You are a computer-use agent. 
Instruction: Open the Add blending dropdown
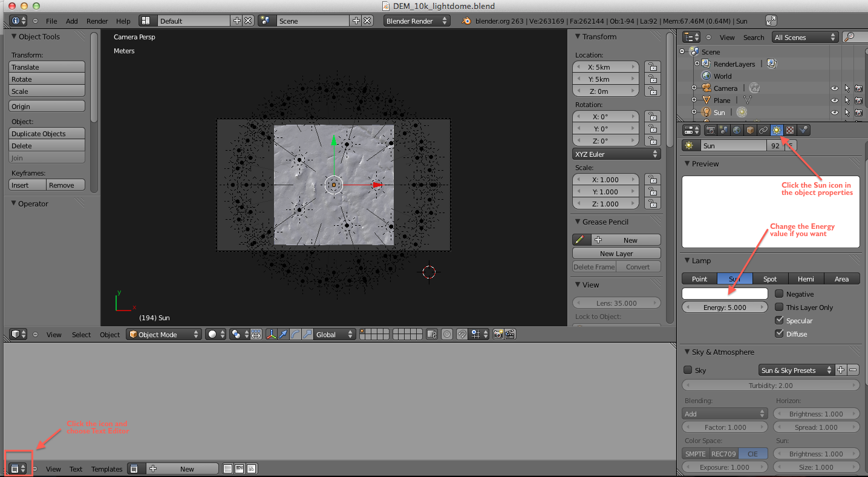point(725,413)
